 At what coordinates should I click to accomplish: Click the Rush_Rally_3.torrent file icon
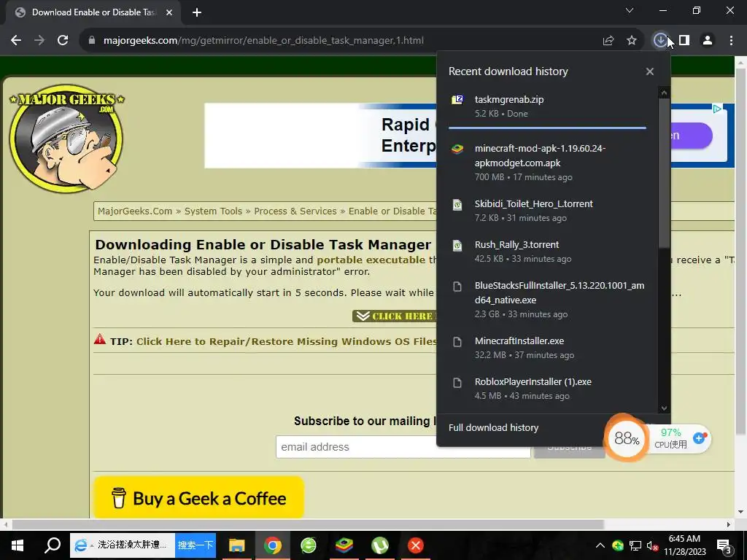point(457,245)
